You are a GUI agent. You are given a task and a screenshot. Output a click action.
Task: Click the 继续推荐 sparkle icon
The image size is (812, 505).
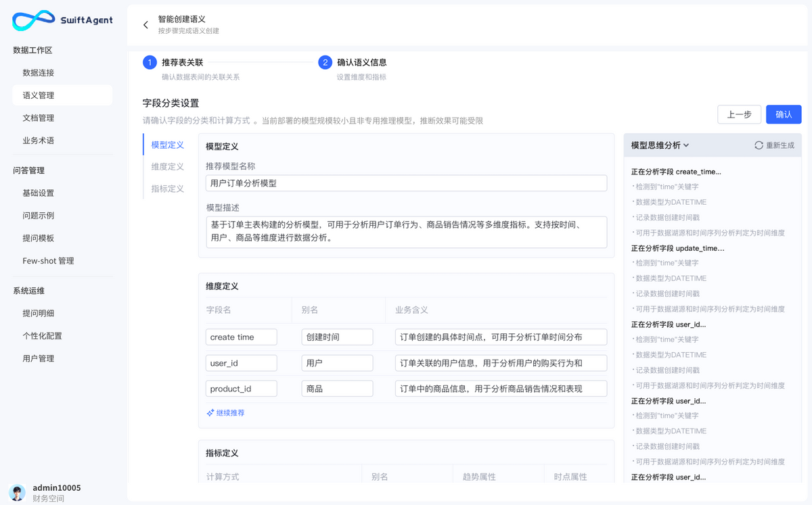[210, 412]
